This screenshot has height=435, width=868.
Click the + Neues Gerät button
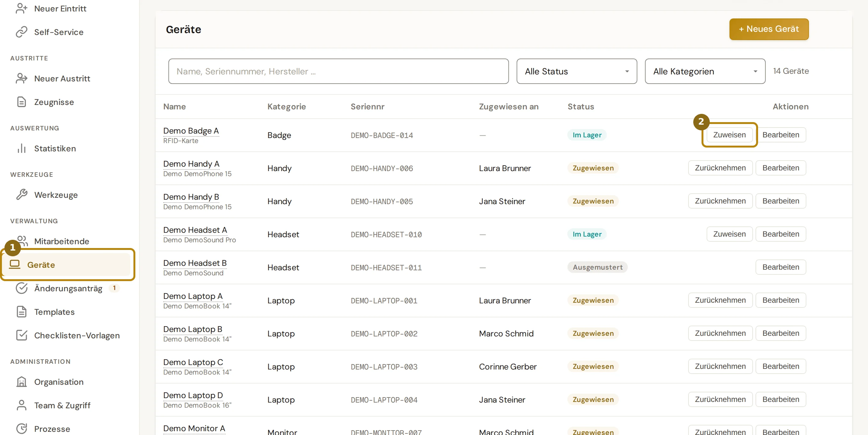[x=769, y=29]
